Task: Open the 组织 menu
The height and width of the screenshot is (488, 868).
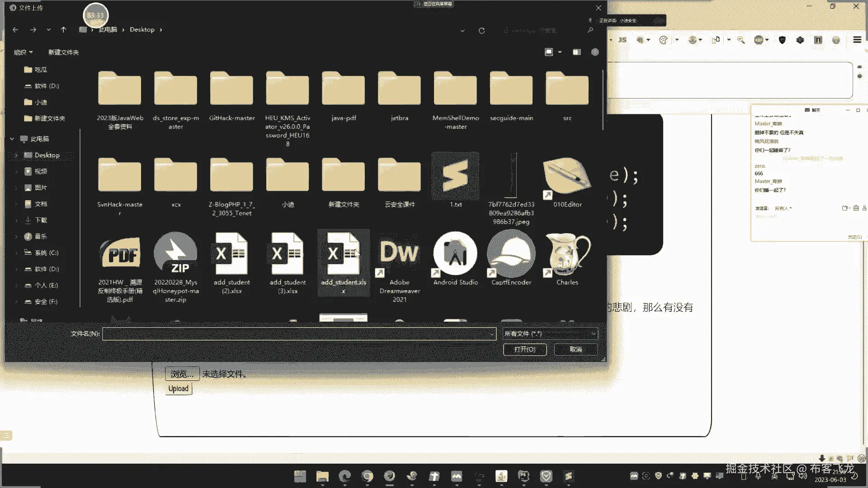Action: coord(23,52)
